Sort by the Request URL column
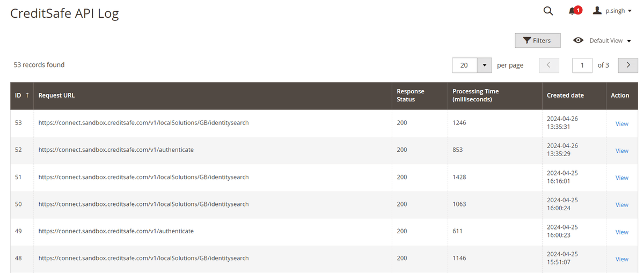 (x=56, y=95)
